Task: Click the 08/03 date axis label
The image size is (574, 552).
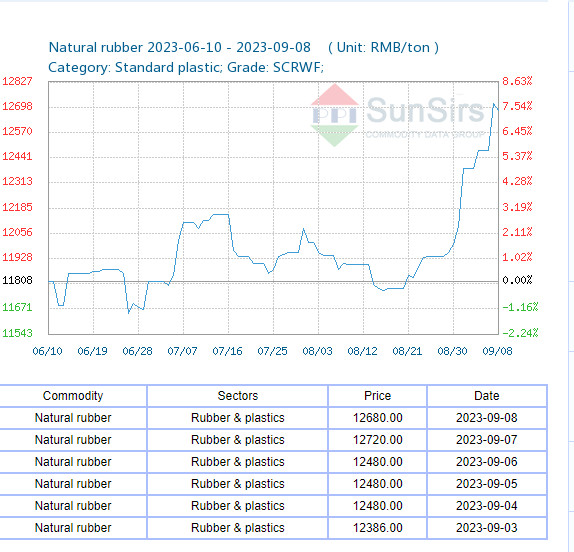Action: [x=317, y=351]
